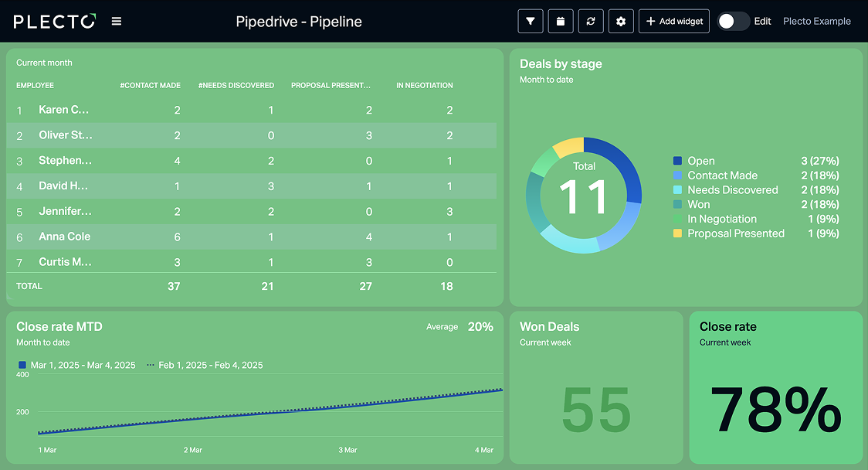Screen dimensions: 868x470
Task: Sort by the #CONTACT MADE column header
Action: pos(150,85)
